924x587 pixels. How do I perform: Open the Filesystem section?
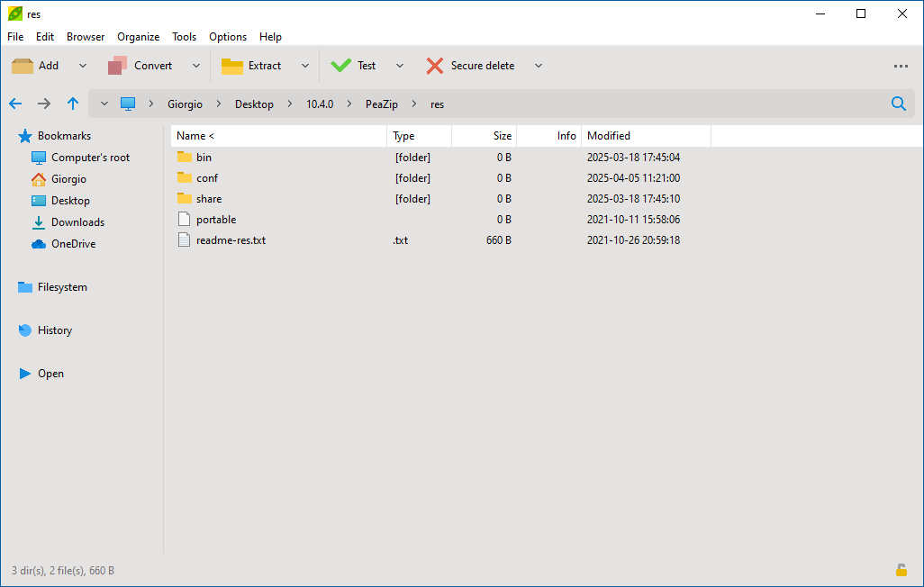tap(61, 286)
